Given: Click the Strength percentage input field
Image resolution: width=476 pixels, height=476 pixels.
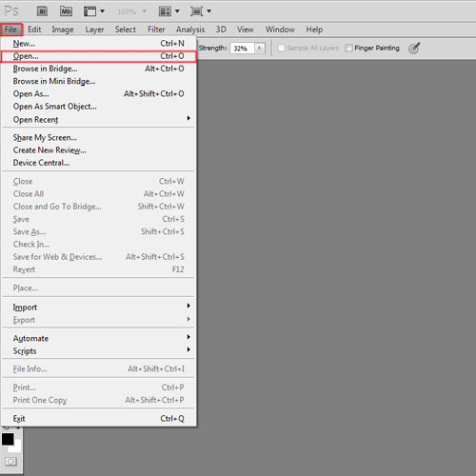Looking at the screenshot, I should coord(242,49).
